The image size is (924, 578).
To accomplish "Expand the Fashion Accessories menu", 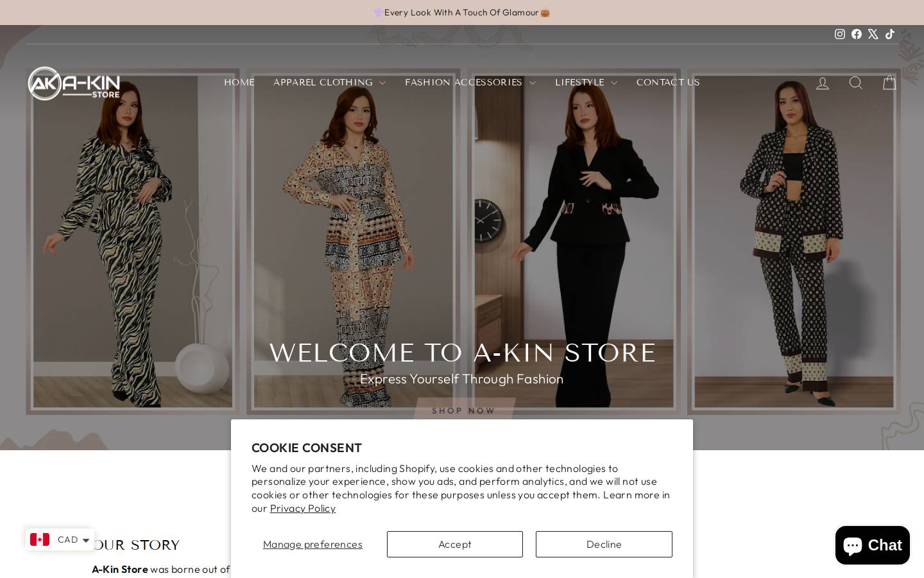I will (x=470, y=82).
